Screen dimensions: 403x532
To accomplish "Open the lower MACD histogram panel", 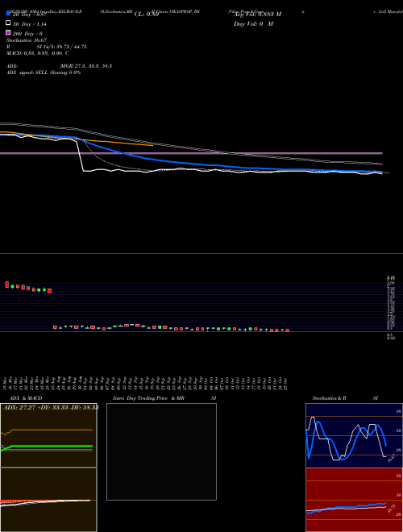I will point(48,500).
